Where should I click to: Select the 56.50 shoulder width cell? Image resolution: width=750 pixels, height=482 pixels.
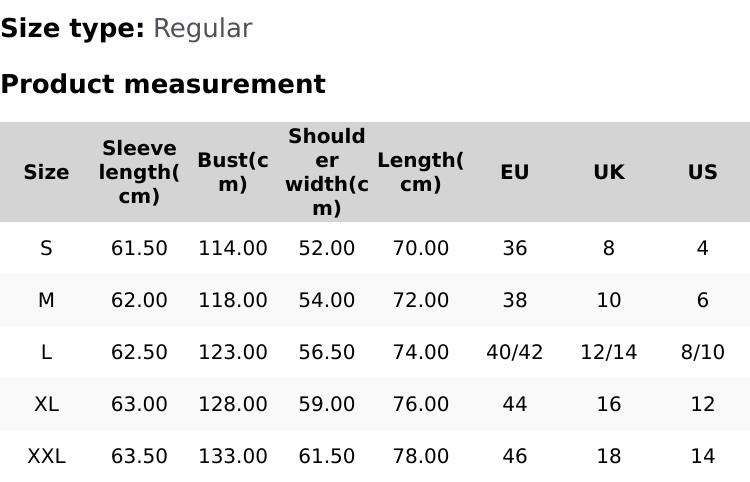pyautogui.click(x=327, y=352)
